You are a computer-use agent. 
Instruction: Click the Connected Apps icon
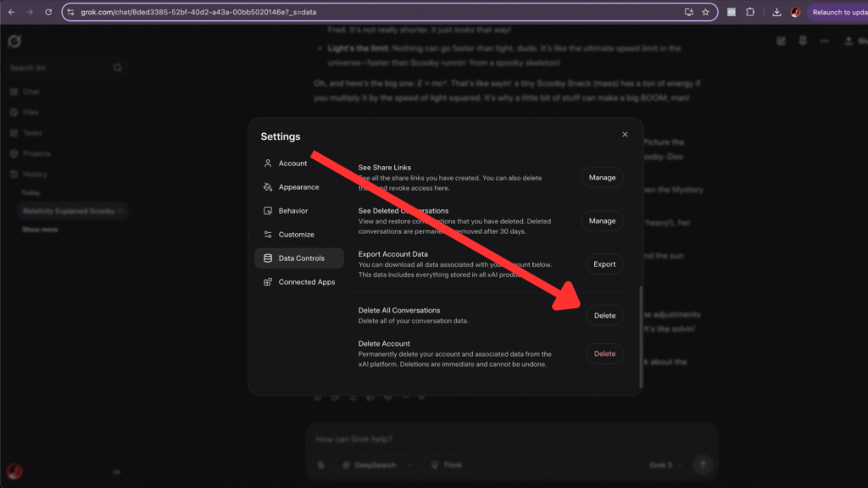click(x=268, y=282)
